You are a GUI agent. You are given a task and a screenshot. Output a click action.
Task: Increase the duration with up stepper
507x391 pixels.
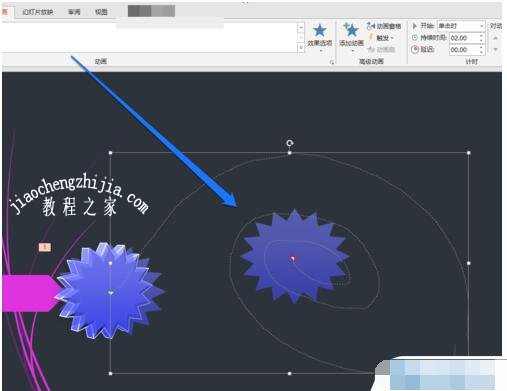(x=482, y=35)
